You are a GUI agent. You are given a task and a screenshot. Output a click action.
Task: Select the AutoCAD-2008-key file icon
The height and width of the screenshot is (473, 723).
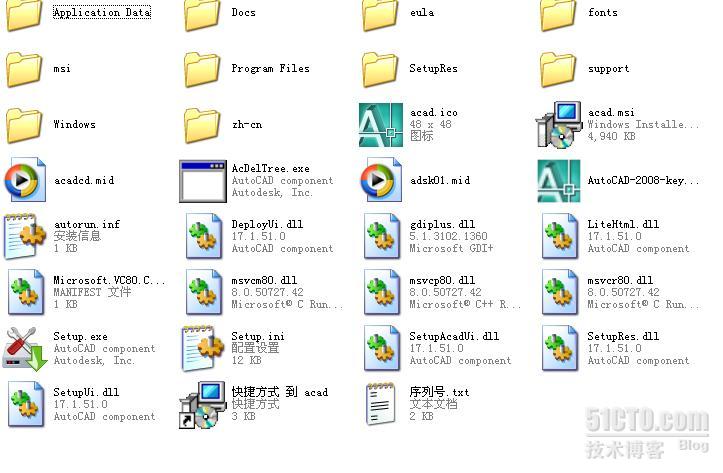click(x=559, y=181)
